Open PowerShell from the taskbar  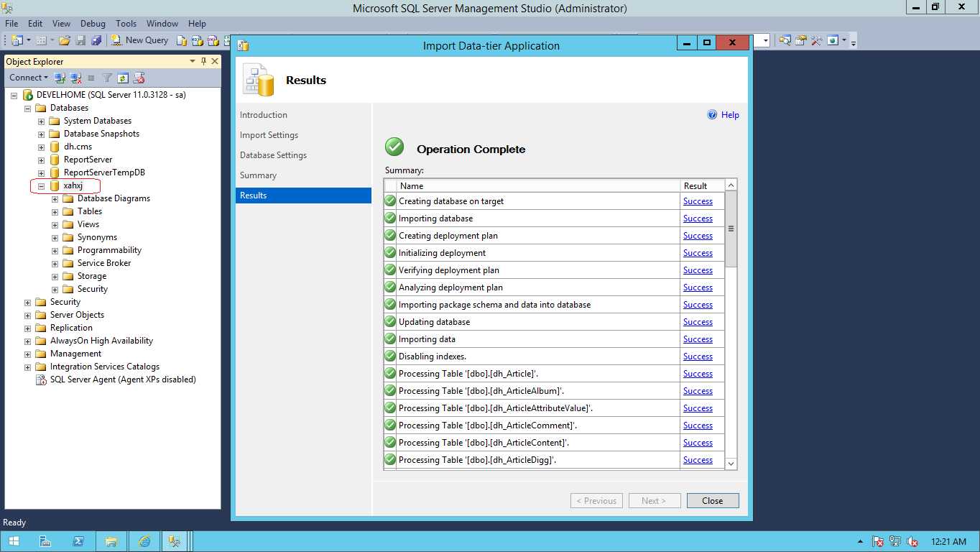(x=79, y=541)
